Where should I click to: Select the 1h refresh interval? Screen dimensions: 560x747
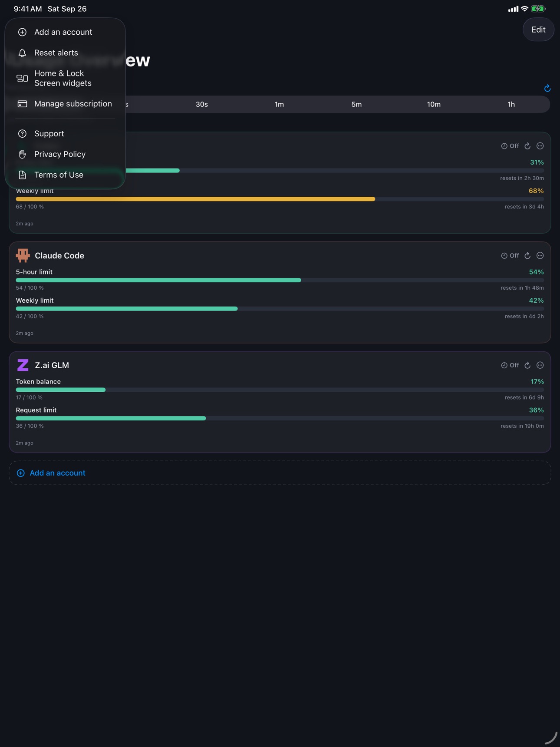click(x=511, y=104)
